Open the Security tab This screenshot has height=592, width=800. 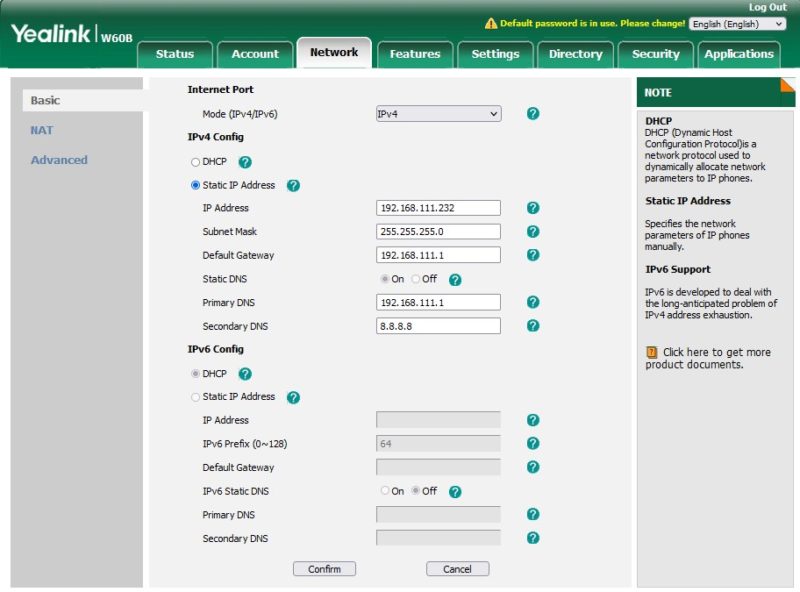(656, 55)
